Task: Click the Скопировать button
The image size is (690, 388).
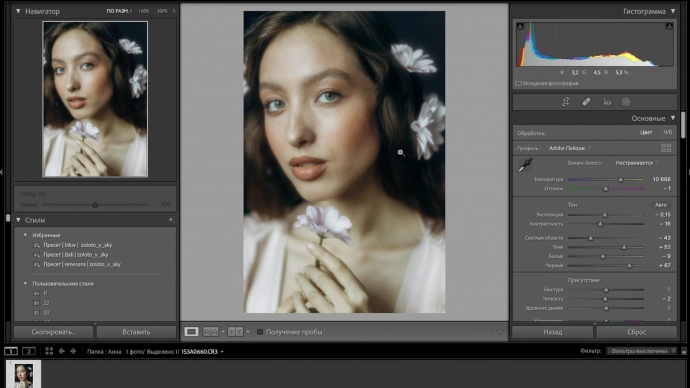Action: point(53,332)
